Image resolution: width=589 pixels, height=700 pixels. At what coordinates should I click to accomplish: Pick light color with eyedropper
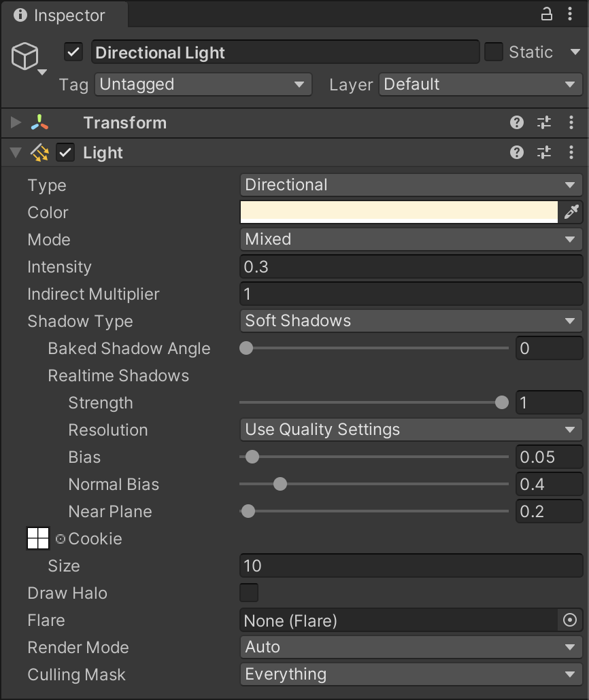(571, 213)
